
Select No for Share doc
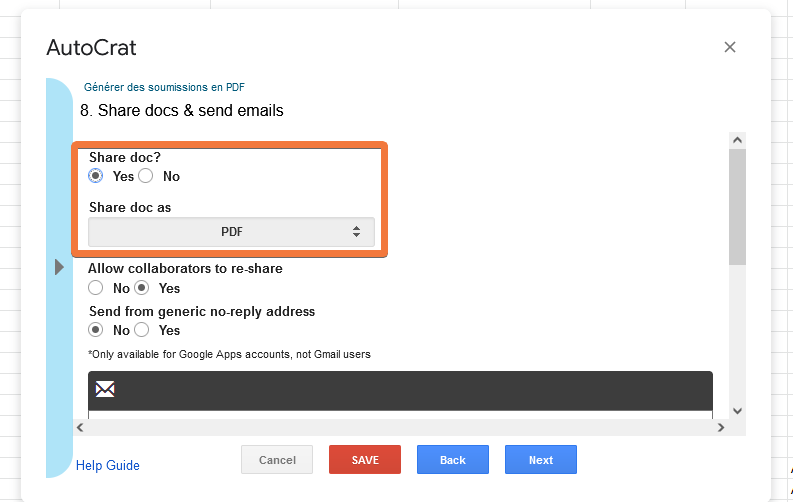coord(146,176)
